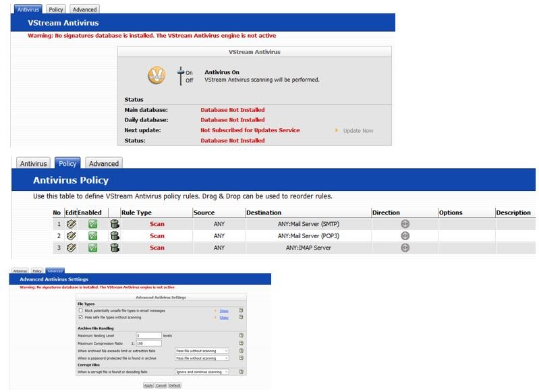Click direction icon of the IMAP rule

click(405, 248)
